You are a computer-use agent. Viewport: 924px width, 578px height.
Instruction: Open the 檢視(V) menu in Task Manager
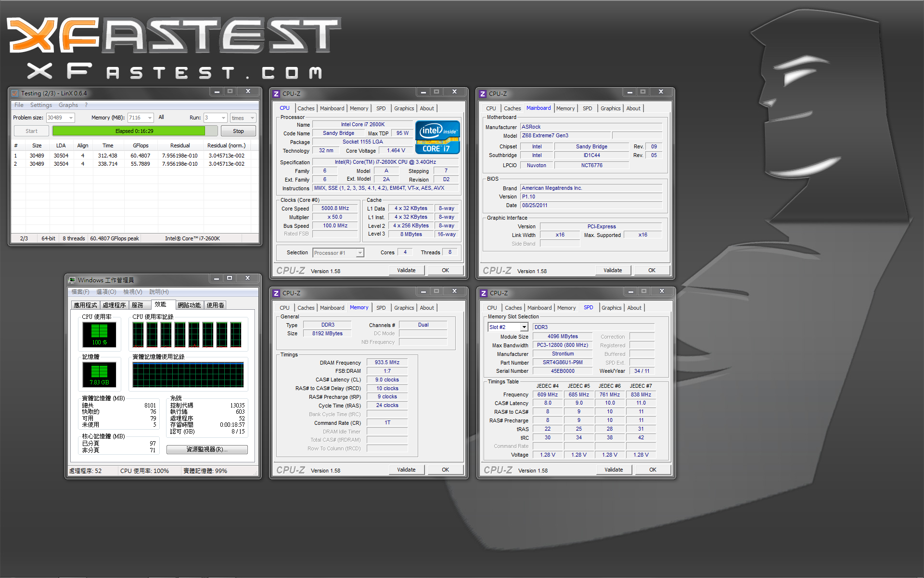(x=133, y=292)
